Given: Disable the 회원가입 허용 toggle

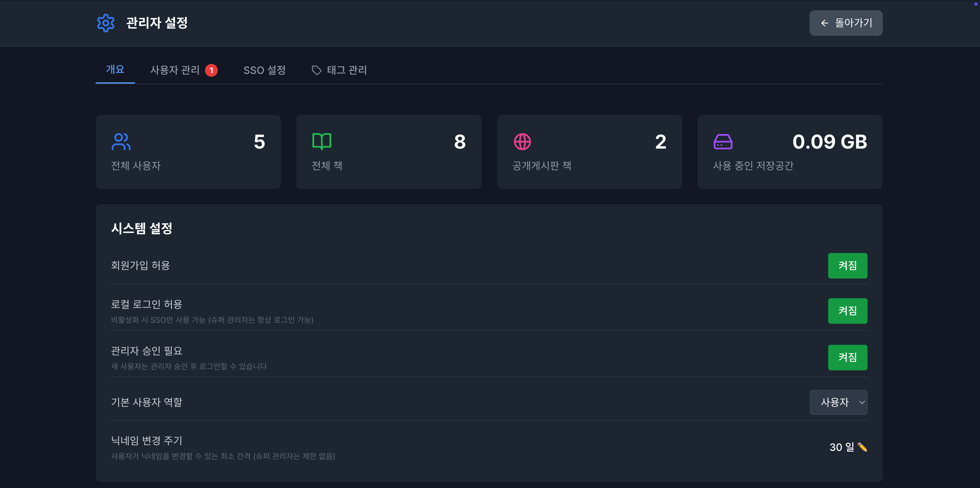Looking at the screenshot, I should point(848,265).
